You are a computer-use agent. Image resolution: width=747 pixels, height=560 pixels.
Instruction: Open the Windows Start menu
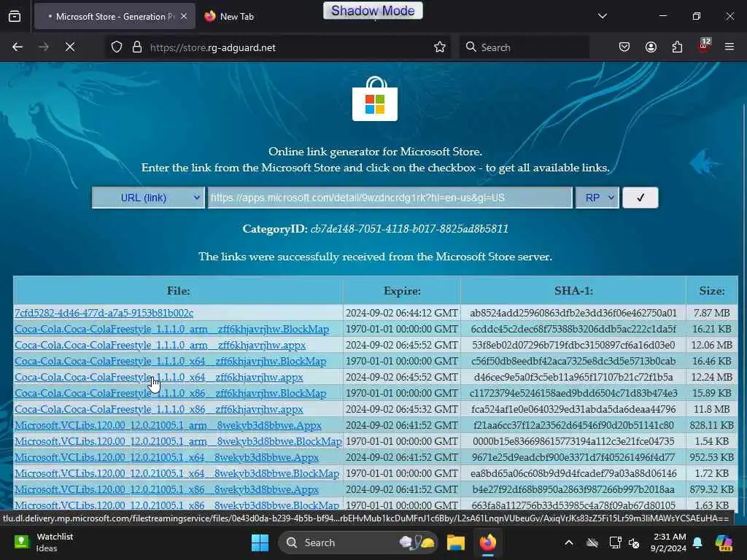(x=260, y=542)
